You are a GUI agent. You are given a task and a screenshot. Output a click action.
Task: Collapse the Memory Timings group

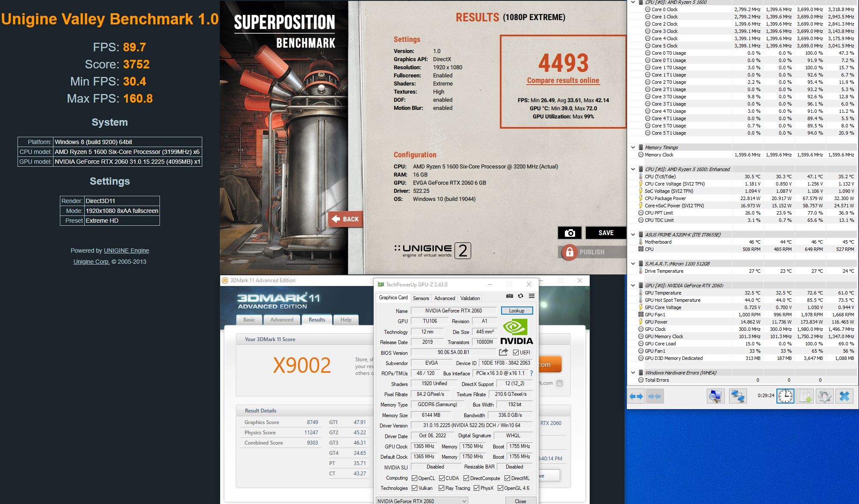[x=633, y=147]
